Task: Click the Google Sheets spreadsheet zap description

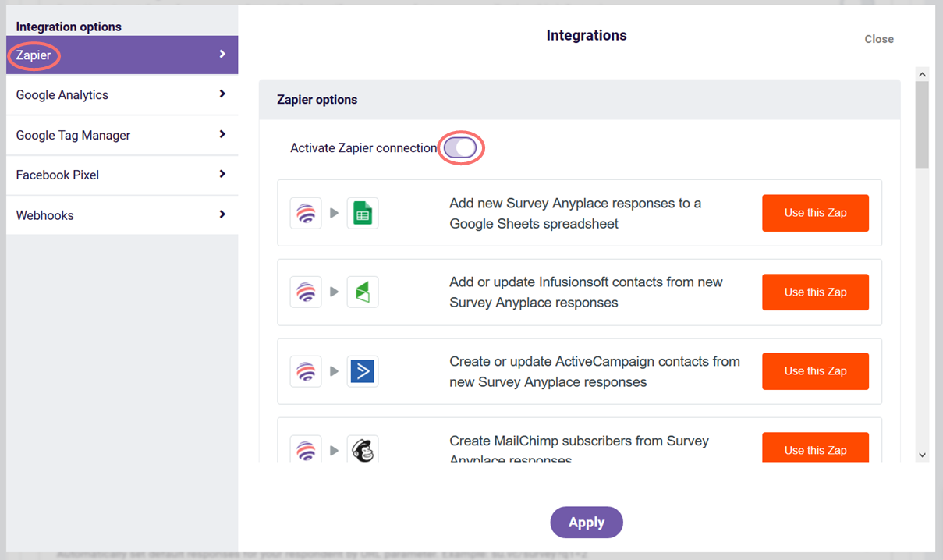Action: 576,213
